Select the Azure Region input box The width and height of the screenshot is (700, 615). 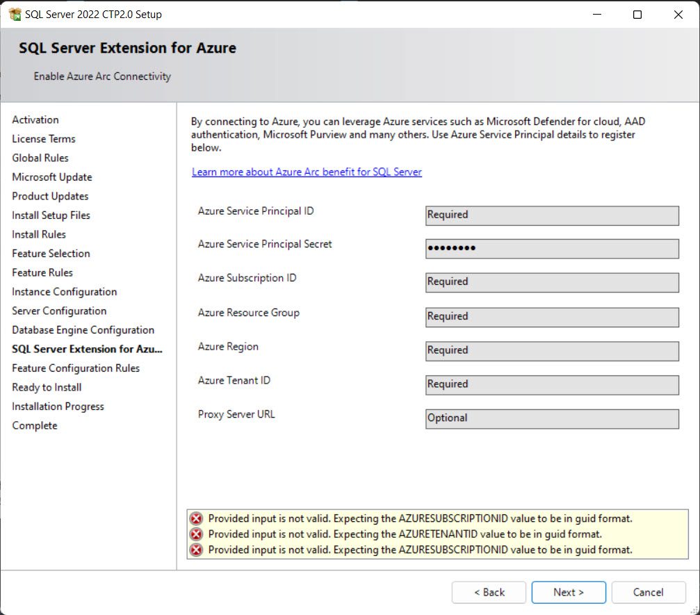coord(552,351)
